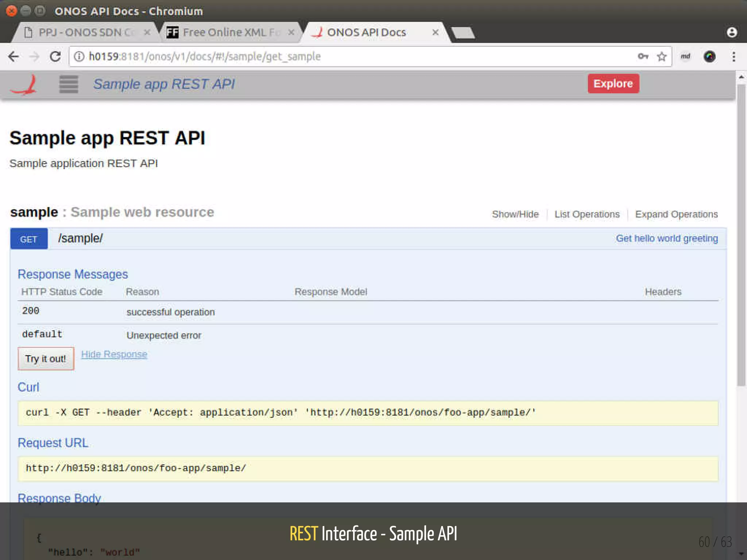The width and height of the screenshot is (747, 560).
Task: Click the successful operation reason text
Action: pyautogui.click(x=171, y=312)
